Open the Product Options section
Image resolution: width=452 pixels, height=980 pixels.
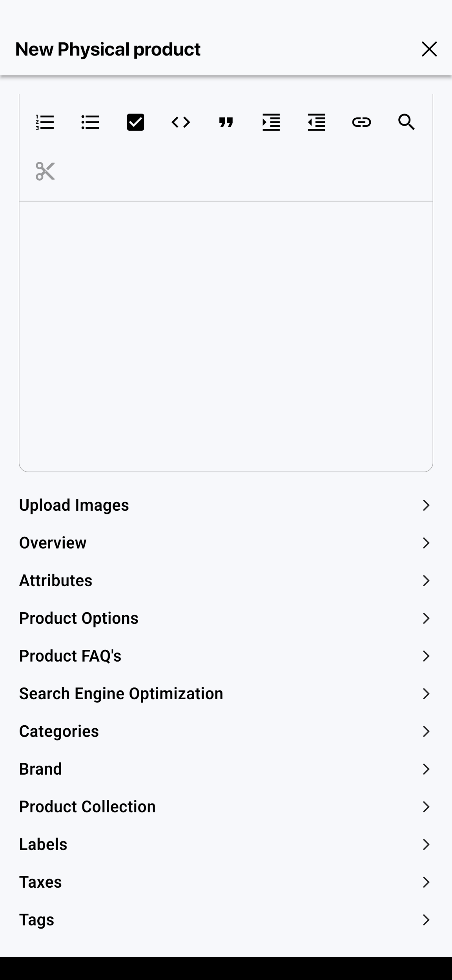(x=226, y=618)
